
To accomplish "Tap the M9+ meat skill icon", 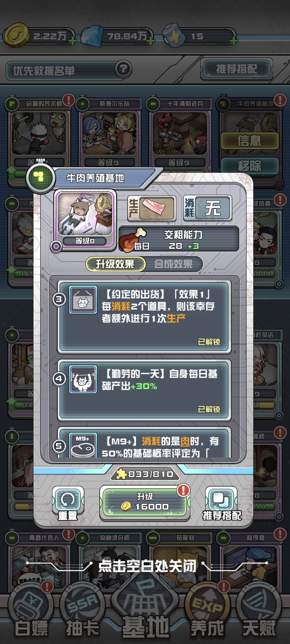I will [x=83, y=445].
